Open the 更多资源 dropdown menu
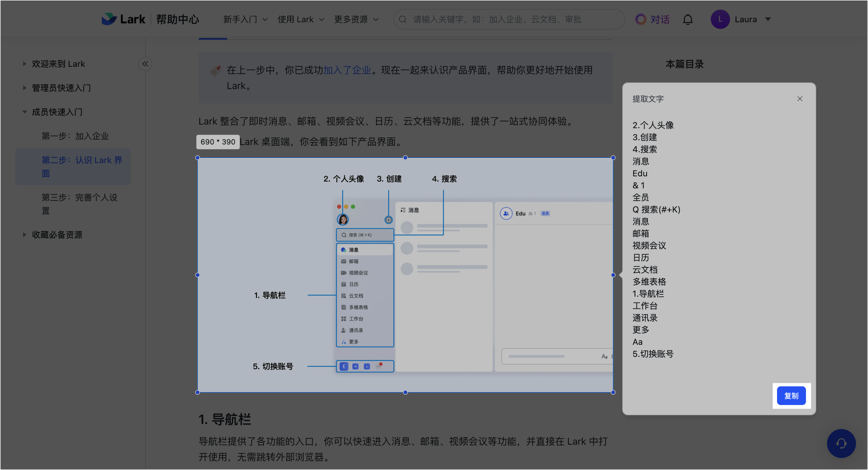868x470 pixels. pyautogui.click(x=356, y=20)
